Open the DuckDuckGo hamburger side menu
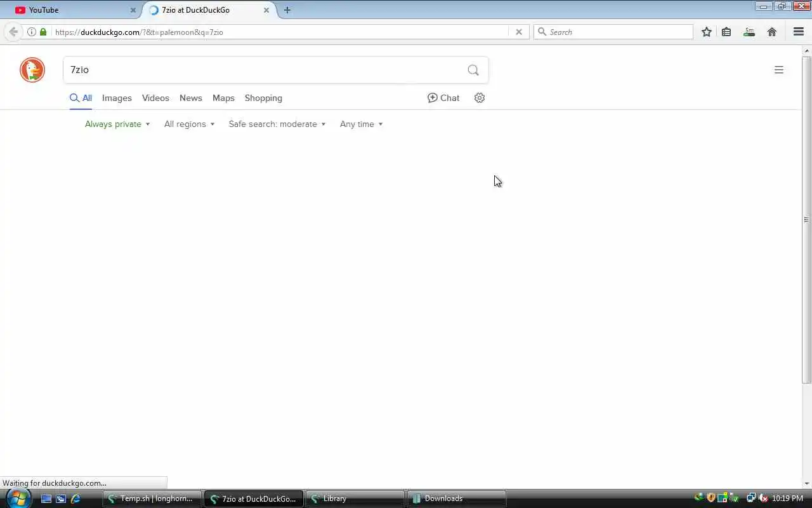The height and width of the screenshot is (508, 812). click(x=779, y=70)
